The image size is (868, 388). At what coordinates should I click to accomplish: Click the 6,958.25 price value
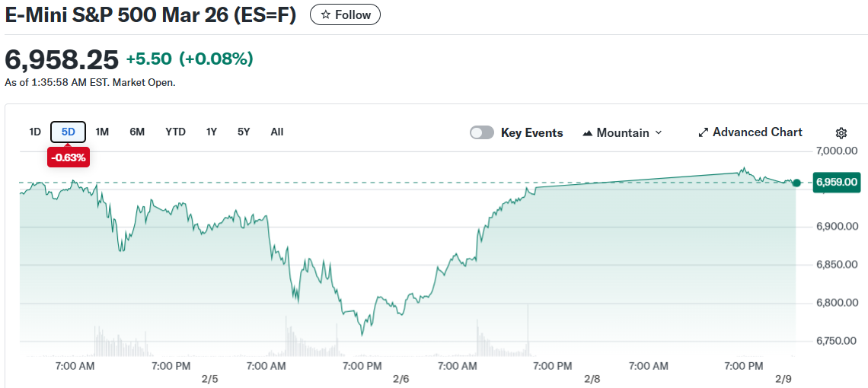click(x=62, y=59)
